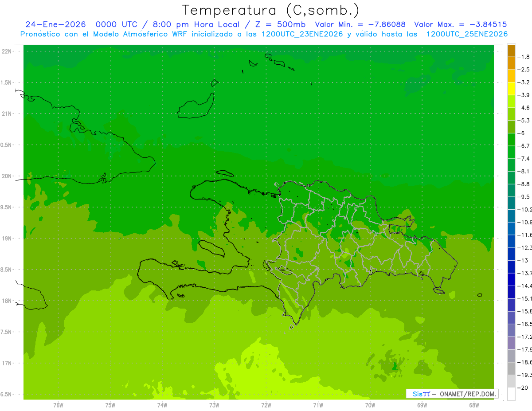Click the '-2.5' legend value
This screenshot has height=411, width=532.
524,70
